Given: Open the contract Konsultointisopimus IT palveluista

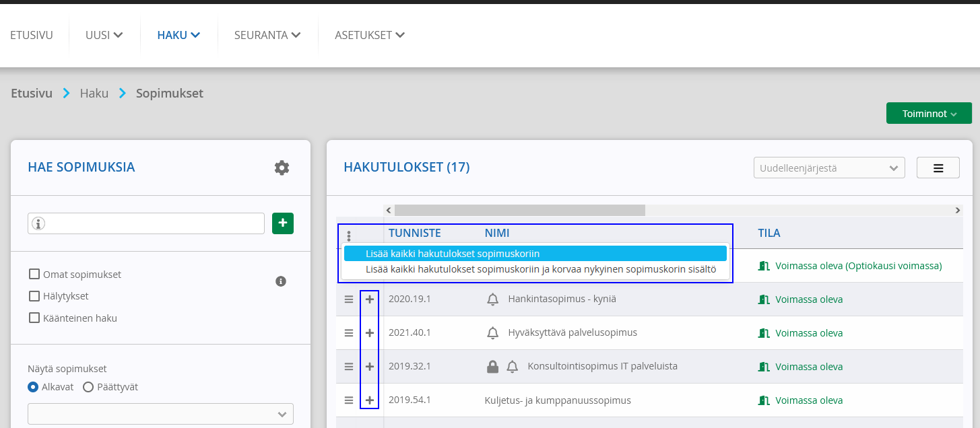Looking at the screenshot, I should [603, 367].
